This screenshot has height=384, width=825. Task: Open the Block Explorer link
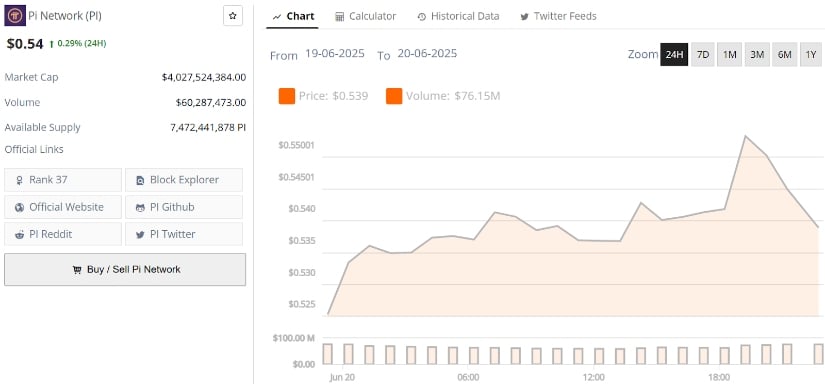[184, 180]
